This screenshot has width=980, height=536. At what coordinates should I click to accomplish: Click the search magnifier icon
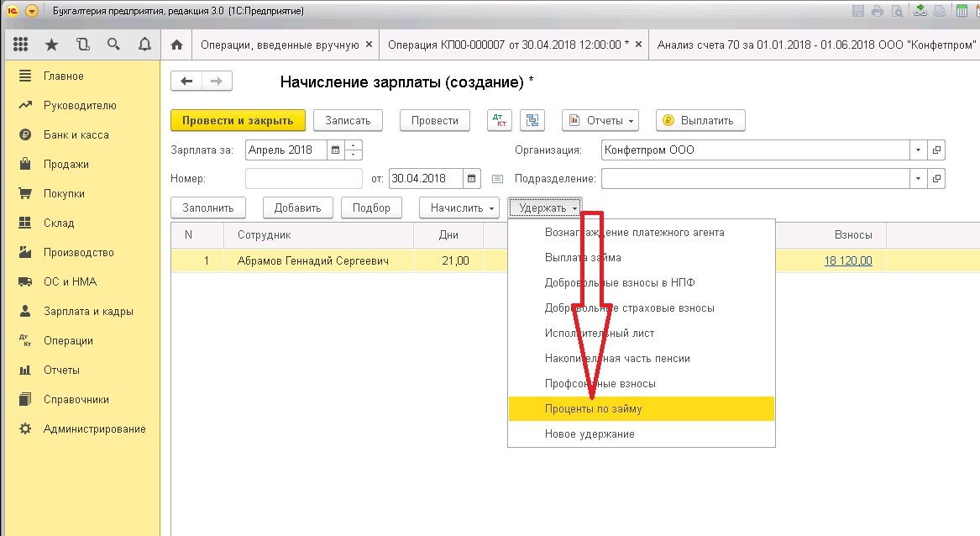point(113,45)
